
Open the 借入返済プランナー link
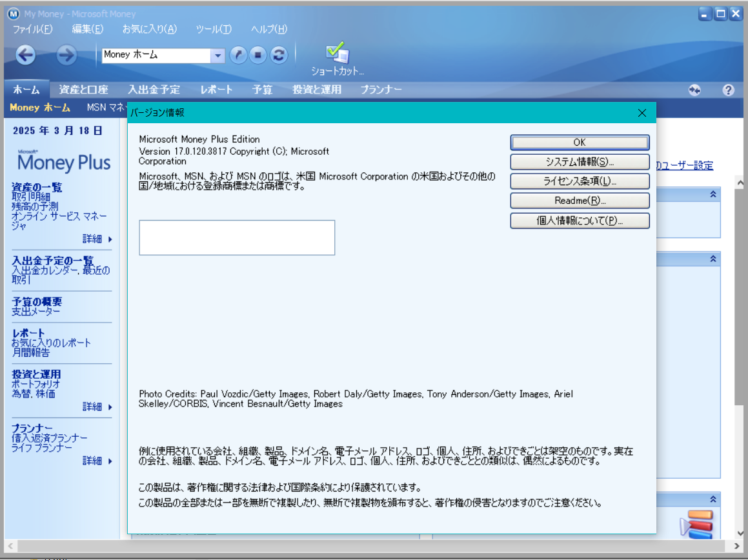coord(50,438)
